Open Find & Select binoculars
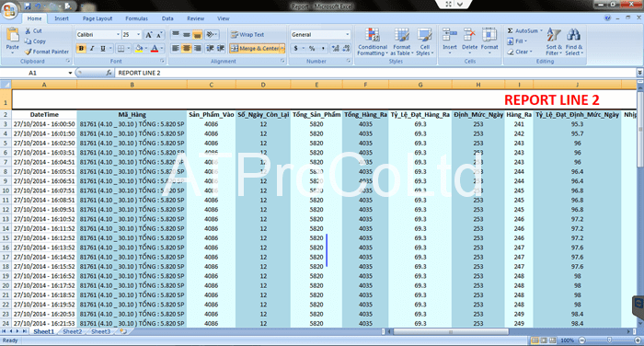The width and height of the screenshot is (644, 346). tap(574, 42)
